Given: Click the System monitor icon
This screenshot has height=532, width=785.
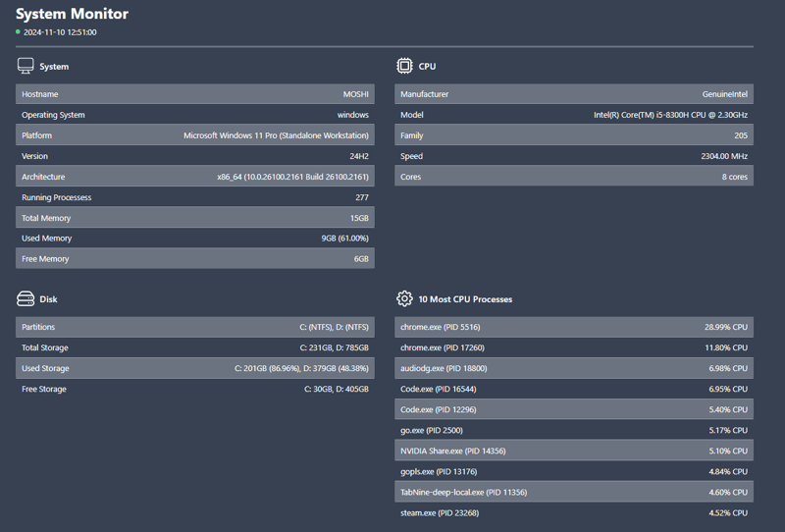Looking at the screenshot, I should pyautogui.click(x=26, y=66).
